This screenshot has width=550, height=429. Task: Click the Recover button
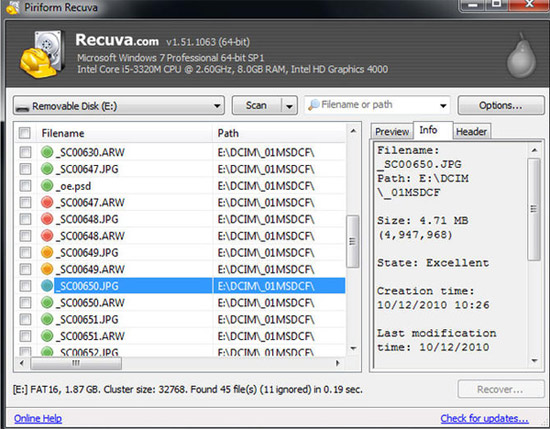[501, 389]
